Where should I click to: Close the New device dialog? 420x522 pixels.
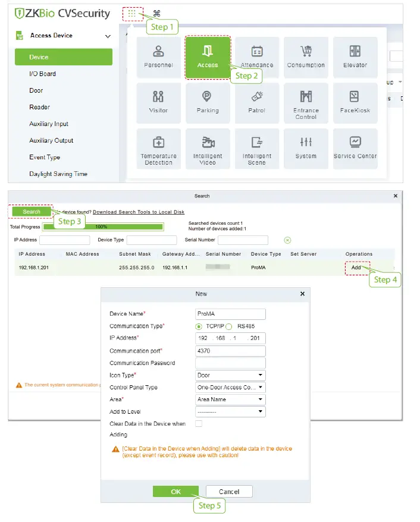click(x=302, y=294)
